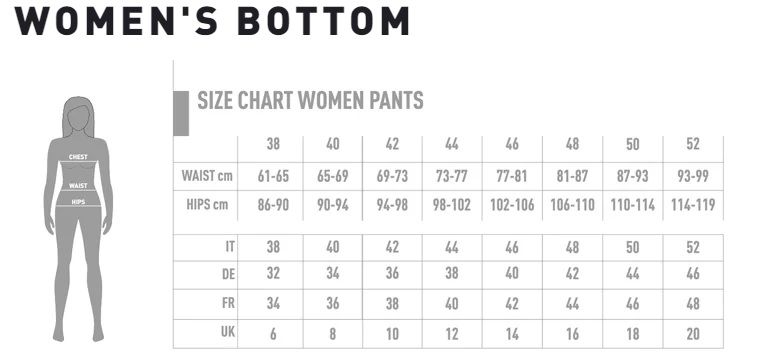Viewport: 770px width, 360px height.
Task: Click the WAIST cm row label
Action: click(207, 175)
